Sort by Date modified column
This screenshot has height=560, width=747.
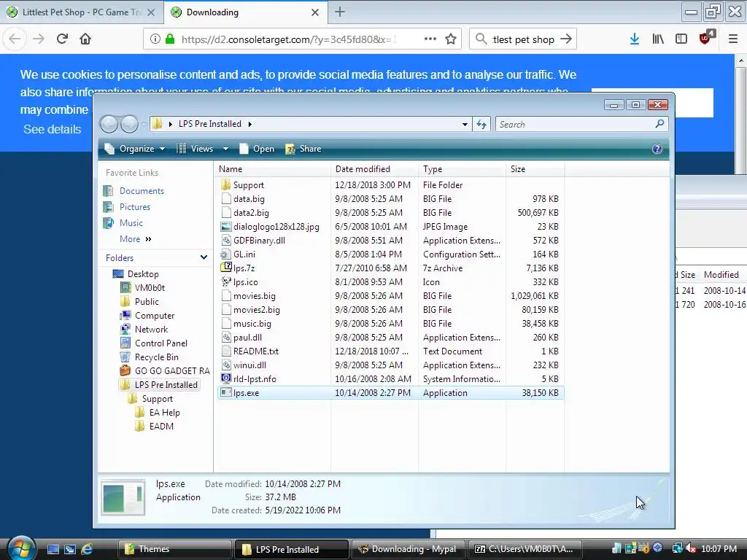tap(374, 169)
